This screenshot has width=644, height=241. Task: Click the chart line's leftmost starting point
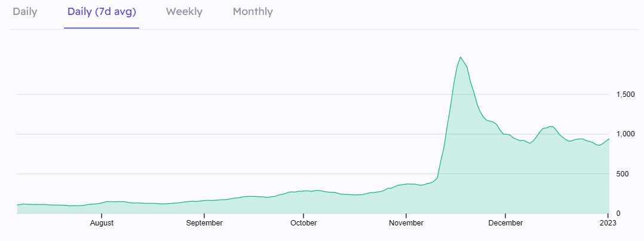[17, 205]
